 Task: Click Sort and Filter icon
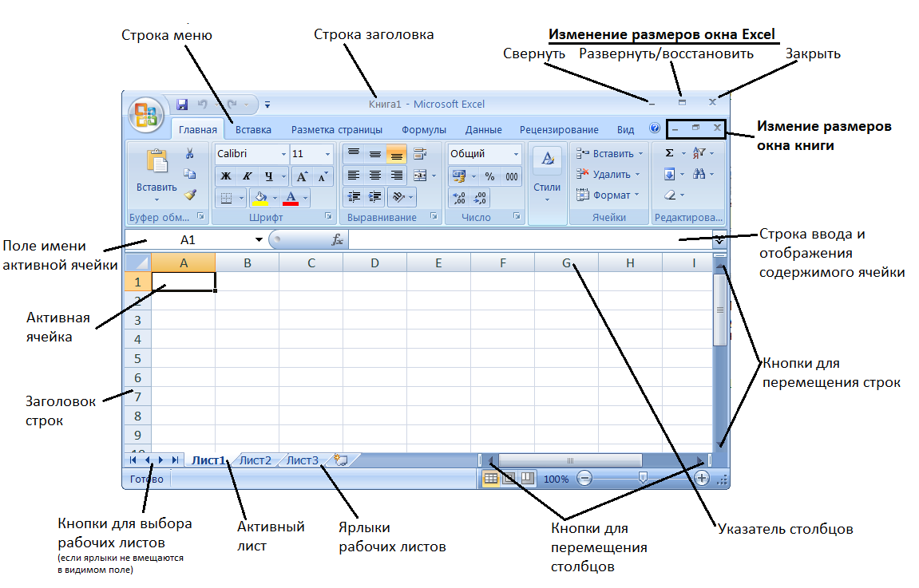pyautogui.click(x=699, y=153)
